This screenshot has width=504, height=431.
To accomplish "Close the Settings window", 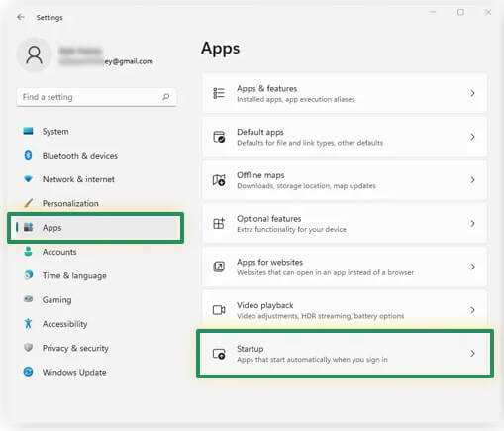I will click(488, 12).
